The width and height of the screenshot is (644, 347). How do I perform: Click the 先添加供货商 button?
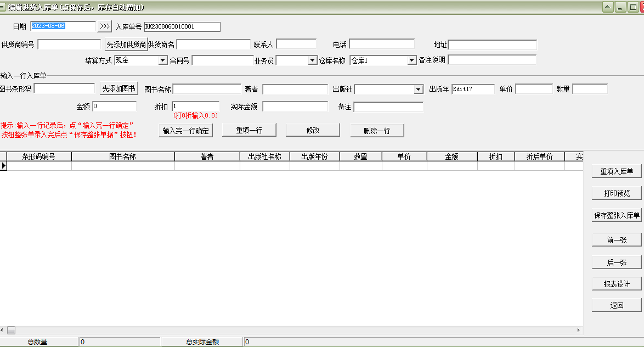tap(126, 44)
